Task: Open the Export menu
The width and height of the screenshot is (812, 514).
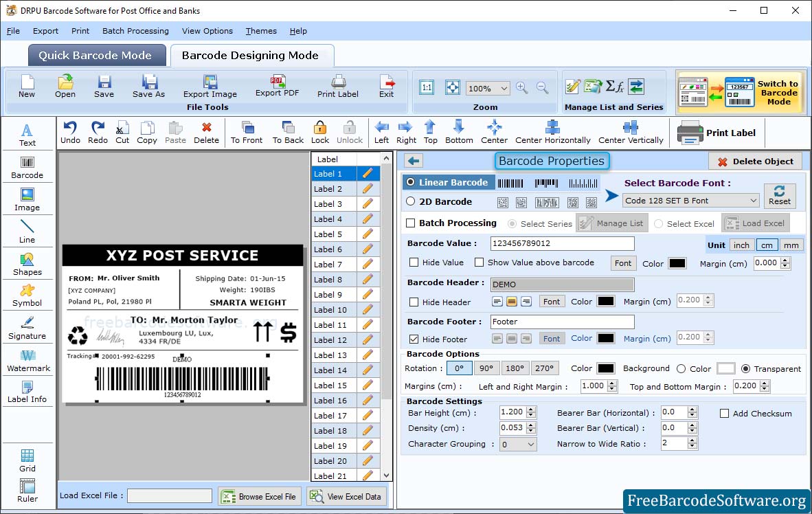Action: click(45, 30)
